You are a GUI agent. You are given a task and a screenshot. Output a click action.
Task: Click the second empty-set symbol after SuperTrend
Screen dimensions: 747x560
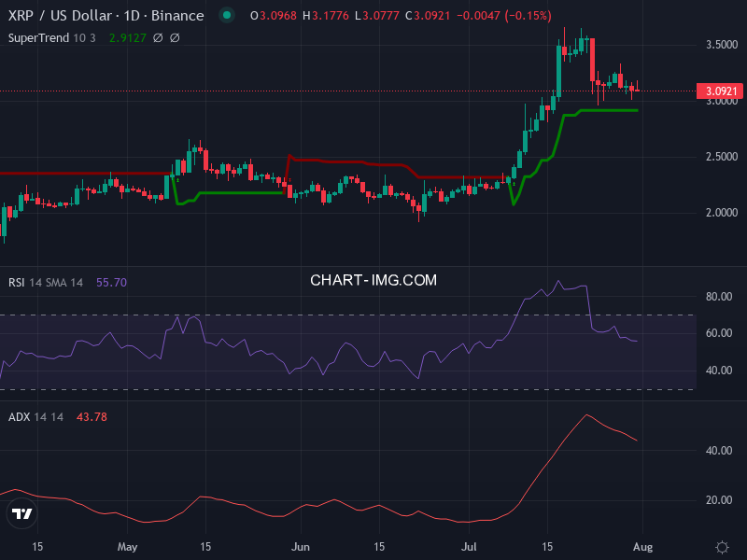tap(175, 38)
